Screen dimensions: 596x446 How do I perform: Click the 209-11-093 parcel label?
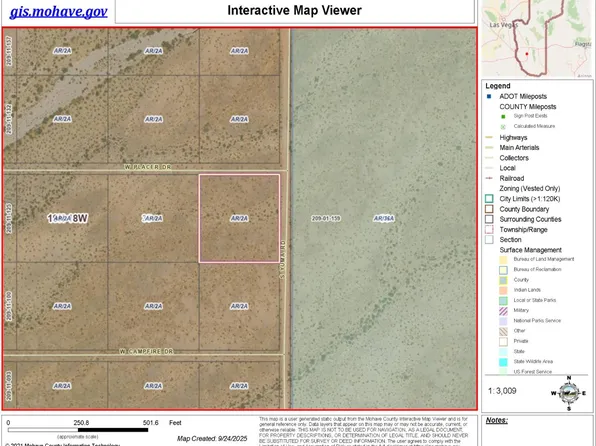9,386
